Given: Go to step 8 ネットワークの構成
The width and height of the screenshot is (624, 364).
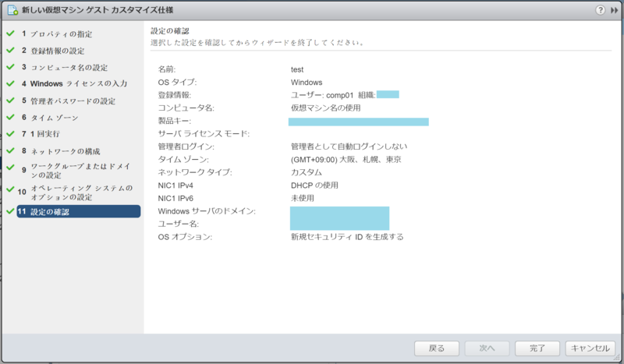Looking at the screenshot, I should 66,151.
